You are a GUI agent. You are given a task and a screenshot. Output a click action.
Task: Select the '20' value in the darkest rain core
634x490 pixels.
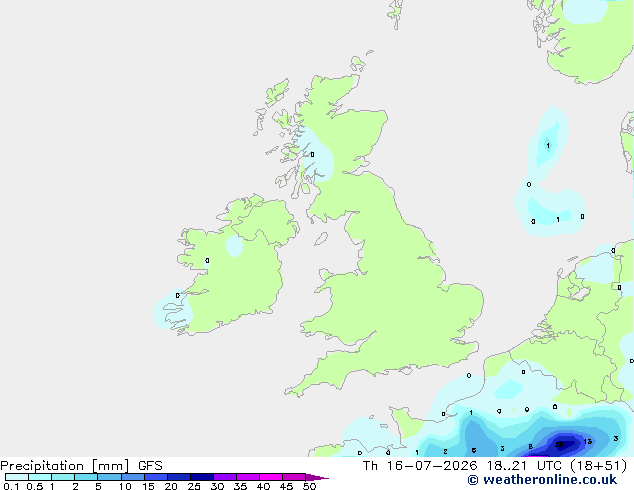(559, 444)
